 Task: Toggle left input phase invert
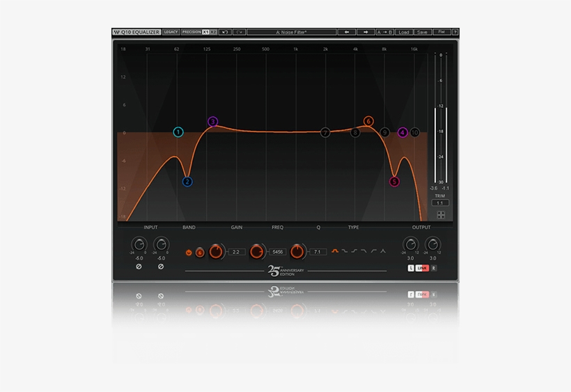(139, 267)
